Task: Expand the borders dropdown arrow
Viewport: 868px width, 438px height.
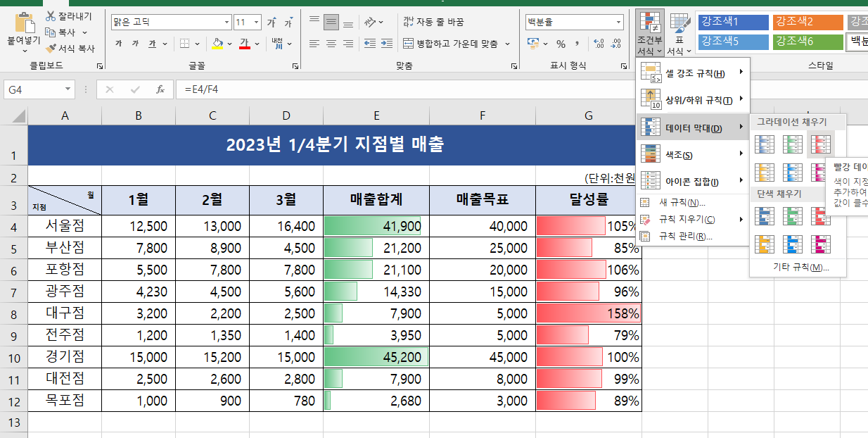Action: (x=196, y=44)
